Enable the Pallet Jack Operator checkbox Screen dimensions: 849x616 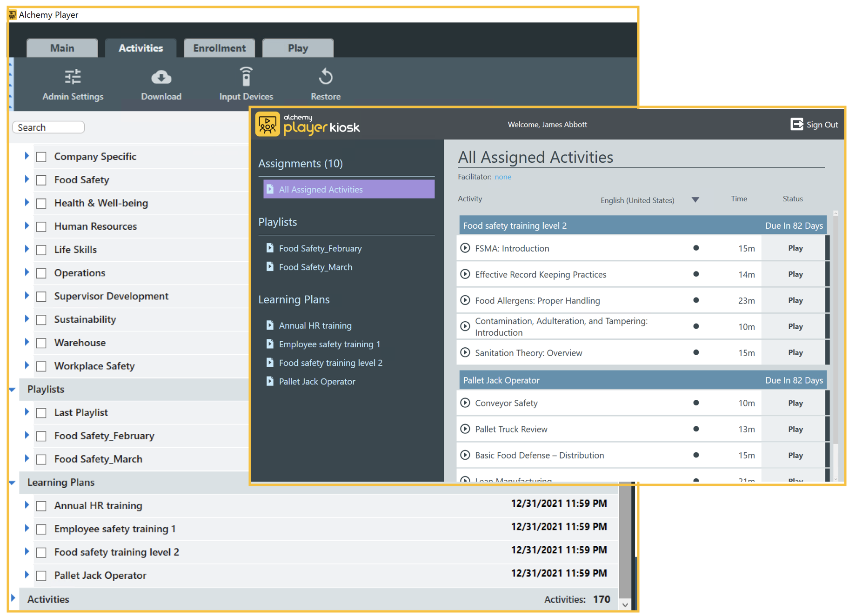pyautogui.click(x=41, y=576)
